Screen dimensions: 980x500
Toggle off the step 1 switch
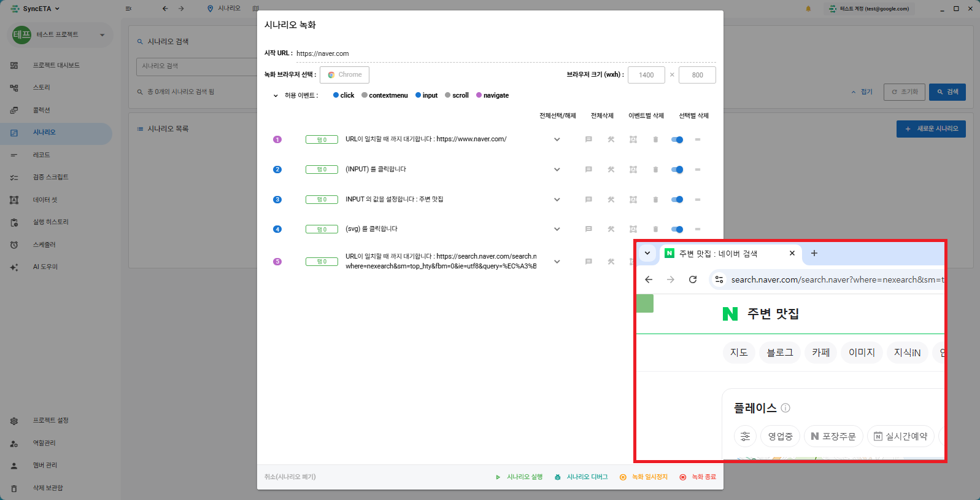coord(677,139)
